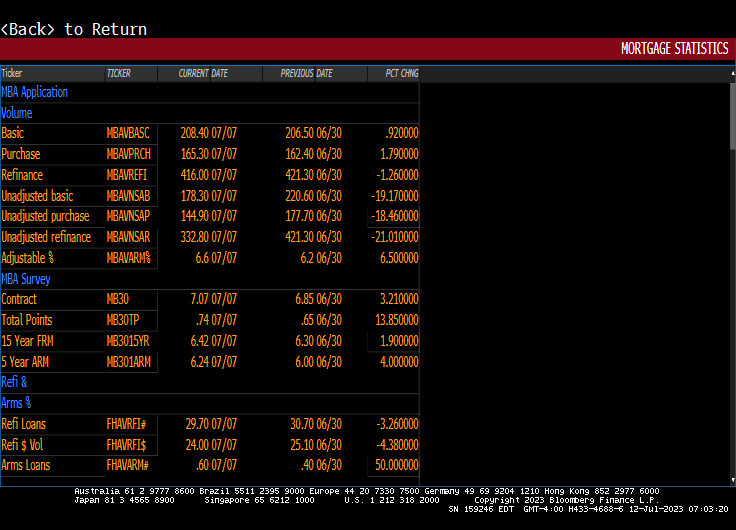Sort by the CURRENT DATE column header
The width and height of the screenshot is (736, 530).
(x=203, y=73)
